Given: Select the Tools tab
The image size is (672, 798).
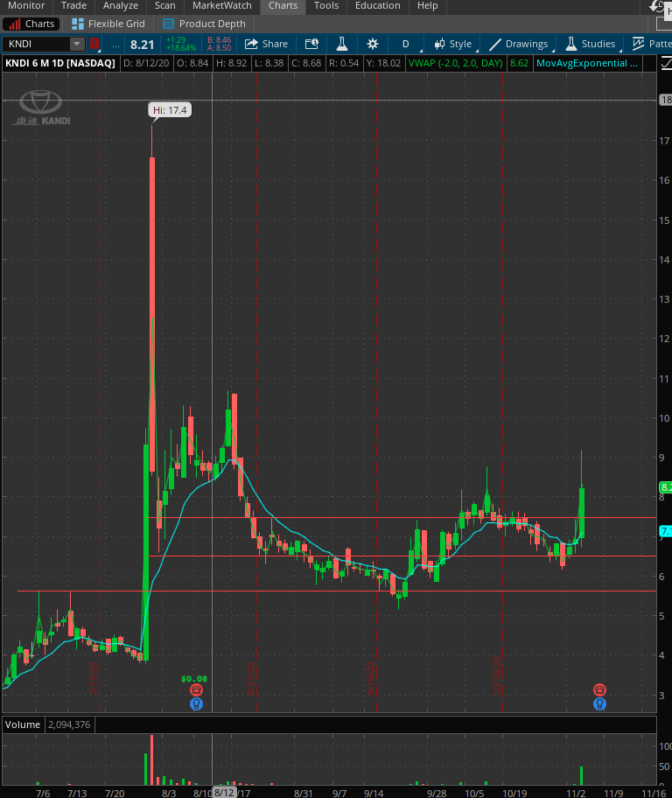Looking at the screenshot, I should tap(326, 6).
